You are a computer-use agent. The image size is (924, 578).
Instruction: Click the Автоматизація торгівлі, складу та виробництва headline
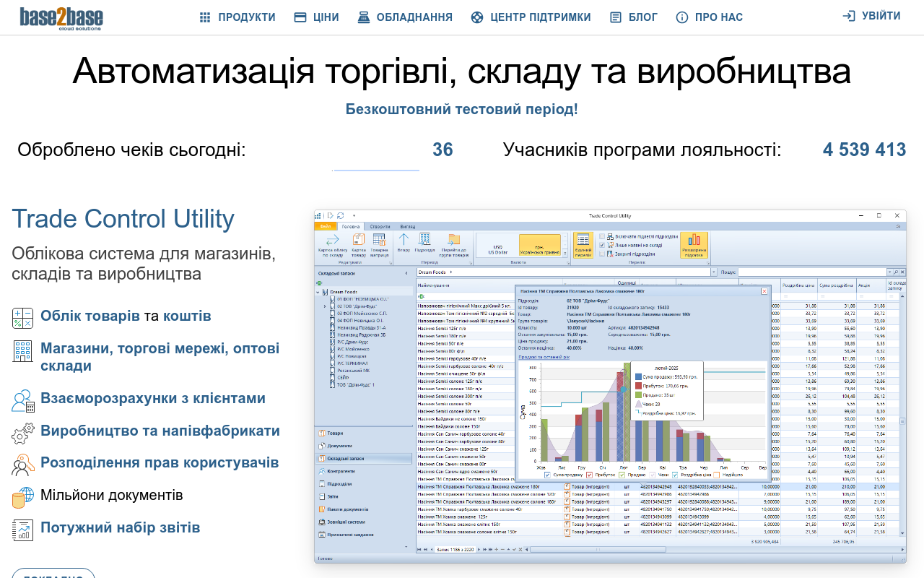462,71
